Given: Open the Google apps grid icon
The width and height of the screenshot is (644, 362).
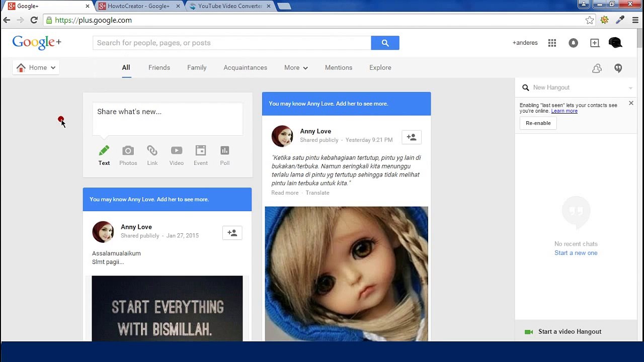Looking at the screenshot, I should tap(552, 43).
